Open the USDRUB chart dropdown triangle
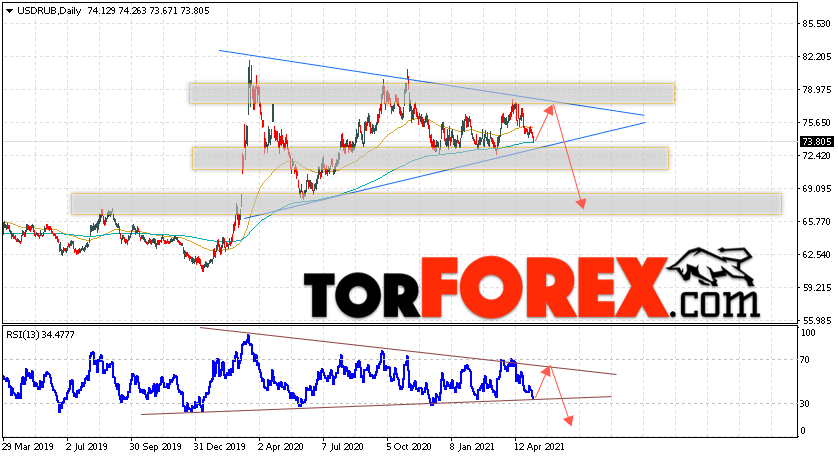The width and height of the screenshot is (838, 458). [10, 11]
